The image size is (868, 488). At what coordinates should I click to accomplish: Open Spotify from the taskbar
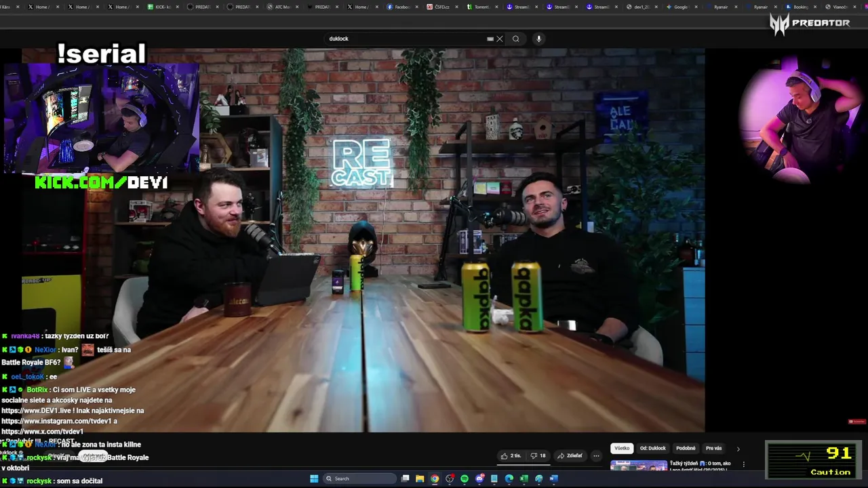[x=465, y=479]
